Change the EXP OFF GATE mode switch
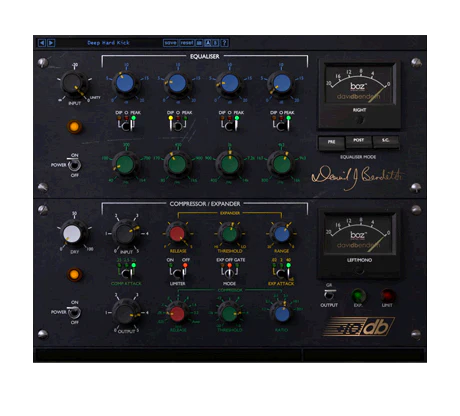The image size is (460, 416). coord(229,273)
